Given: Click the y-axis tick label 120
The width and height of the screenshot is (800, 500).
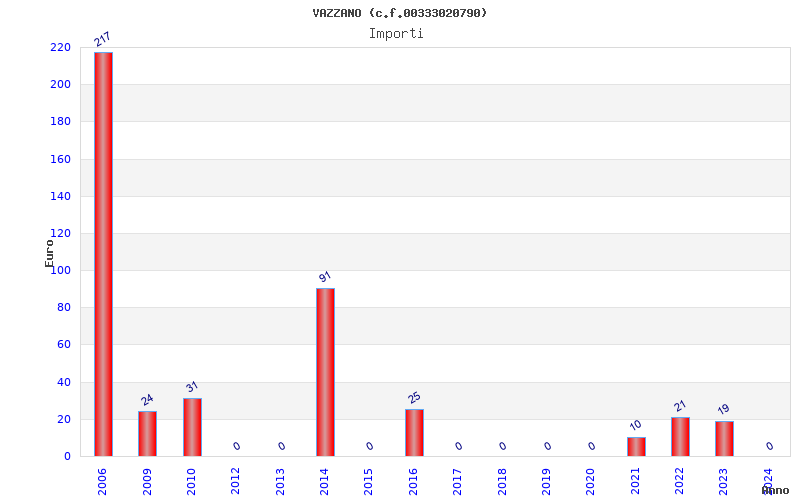Looking at the screenshot, I should (x=60, y=234).
